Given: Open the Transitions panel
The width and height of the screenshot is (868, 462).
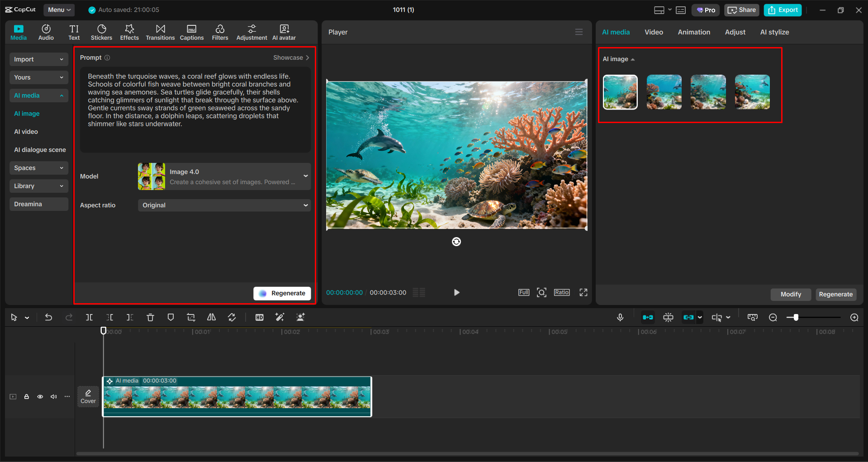Looking at the screenshot, I should 160,33.
